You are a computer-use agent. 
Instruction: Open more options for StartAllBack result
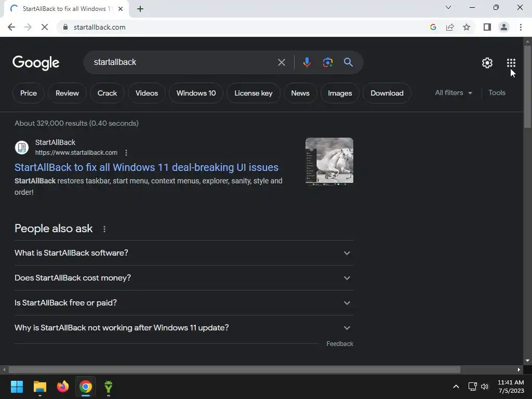pos(126,153)
